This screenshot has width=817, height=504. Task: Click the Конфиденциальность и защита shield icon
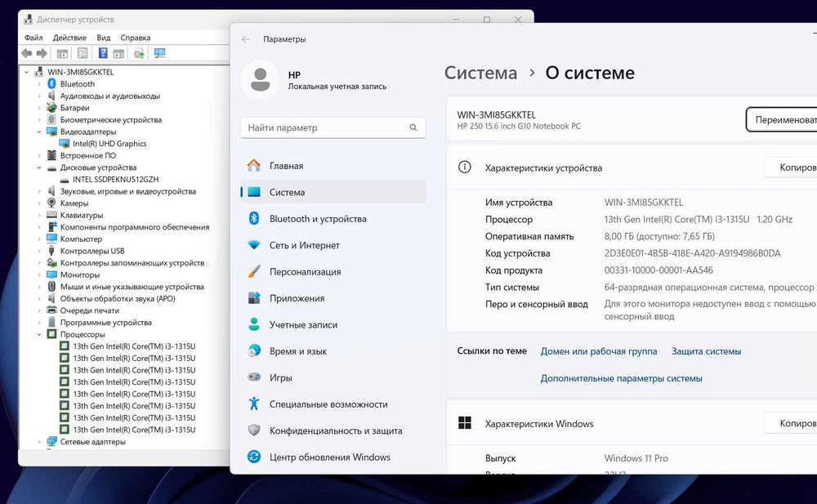tap(254, 430)
